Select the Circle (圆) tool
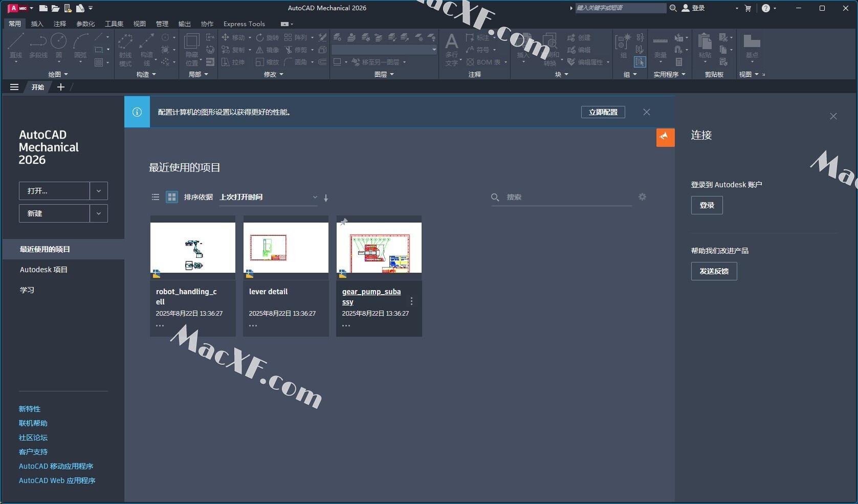This screenshot has height=504, width=858. click(59, 46)
